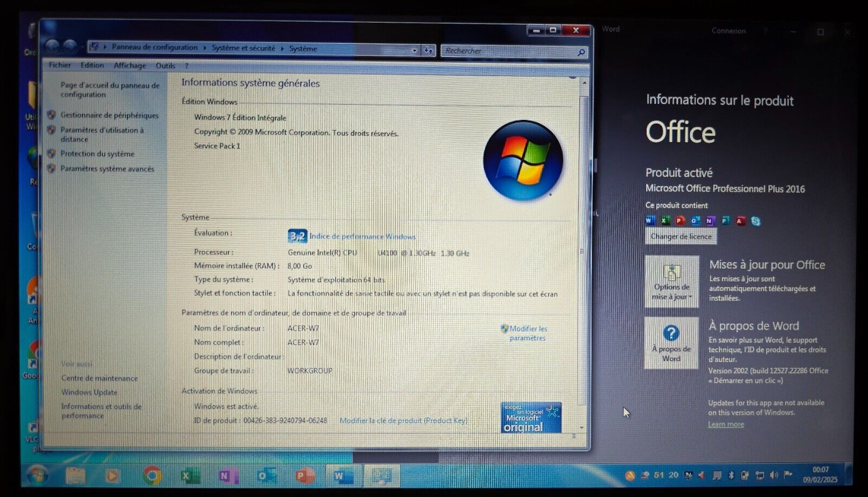This screenshot has width=868, height=497.
Task: Click Modifier les paramètres link
Action: click(528, 333)
